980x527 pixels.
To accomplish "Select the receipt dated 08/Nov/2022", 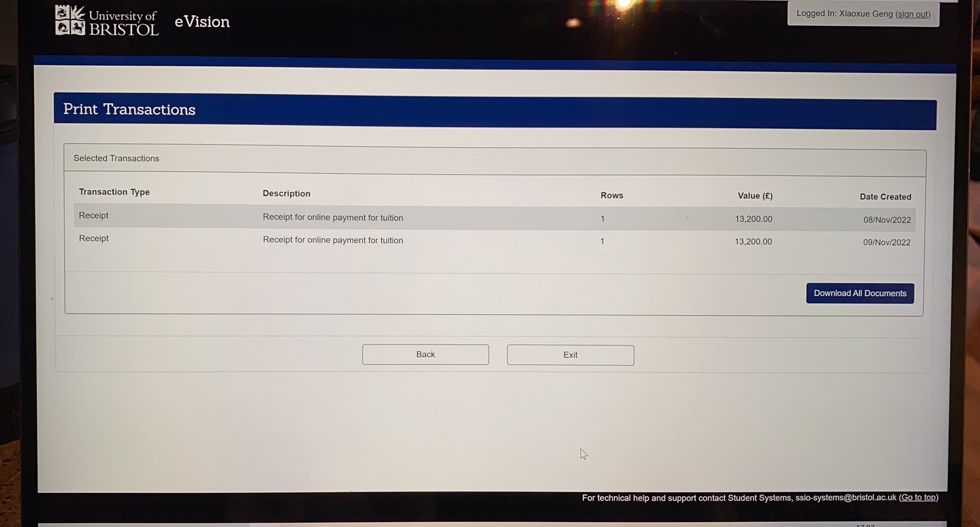I will (x=887, y=220).
